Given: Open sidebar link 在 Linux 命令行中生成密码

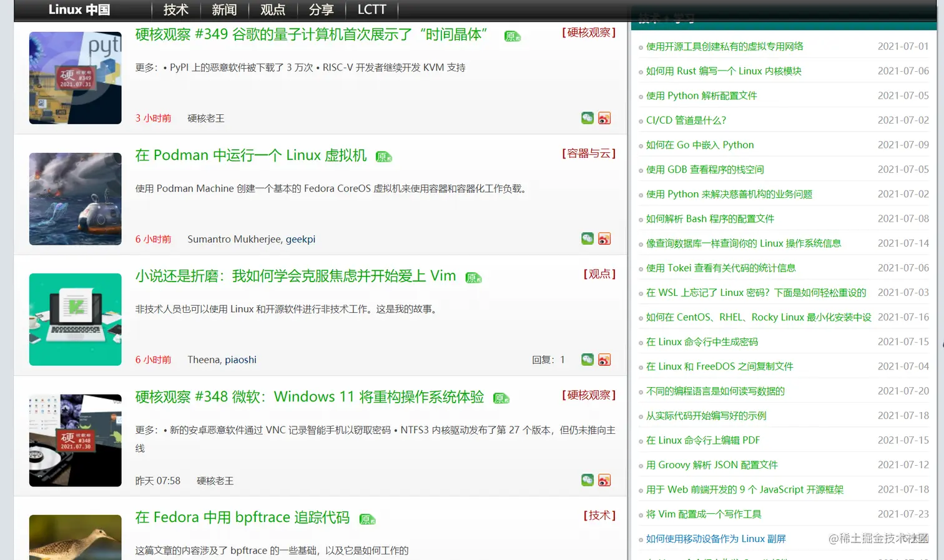Looking at the screenshot, I should click(x=702, y=341).
